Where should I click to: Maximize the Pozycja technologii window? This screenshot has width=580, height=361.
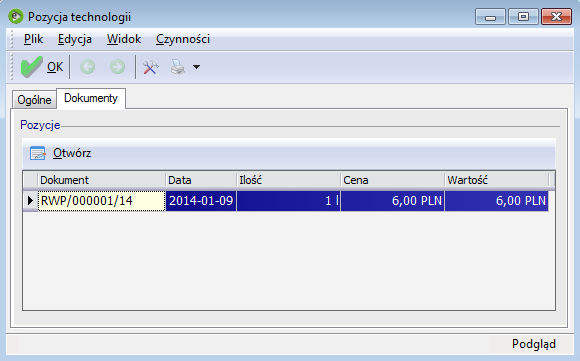[x=523, y=17]
